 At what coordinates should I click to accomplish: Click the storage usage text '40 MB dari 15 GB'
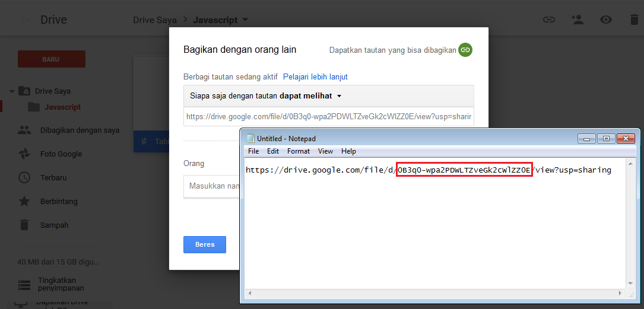tap(58, 262)
